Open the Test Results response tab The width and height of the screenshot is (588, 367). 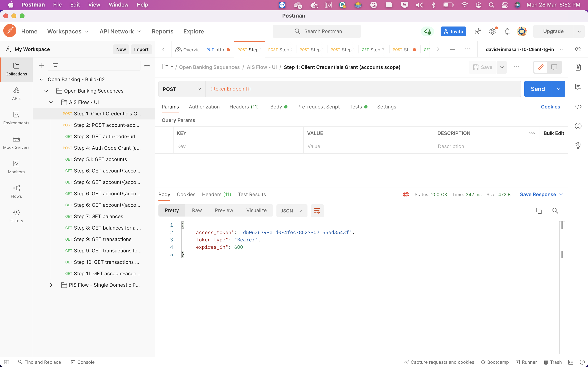point(252,195)
